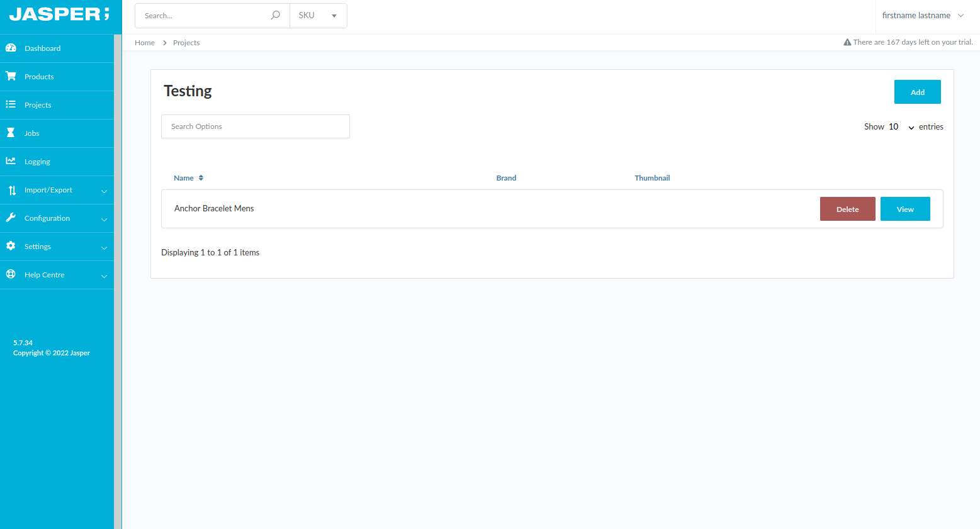Delete the Anchor Bracelet Mens item
Viewport: 980px width, 529px height.
pyautogui.click(x=847, y=209)
